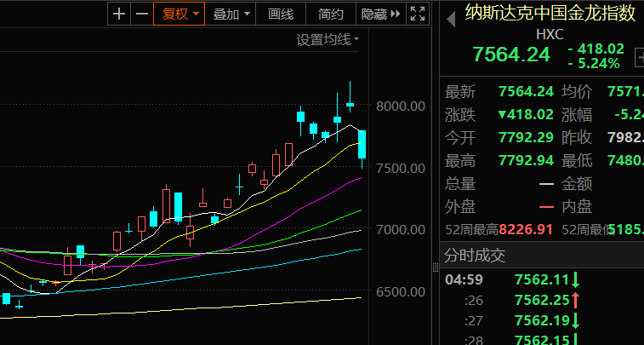Screen dimensions: 644x345
Task: Click the 昨收 value 7982
Action: 626,137
